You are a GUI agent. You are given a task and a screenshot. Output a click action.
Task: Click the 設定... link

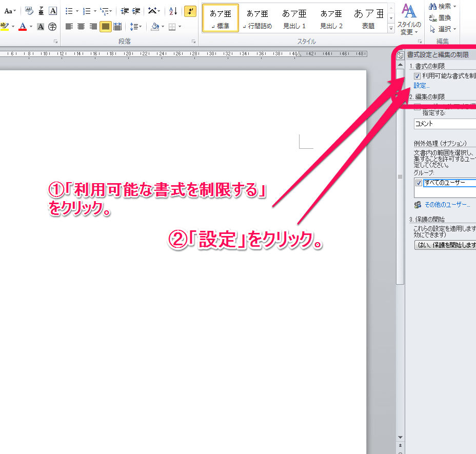pyautogui.click(x=422, y=86)
